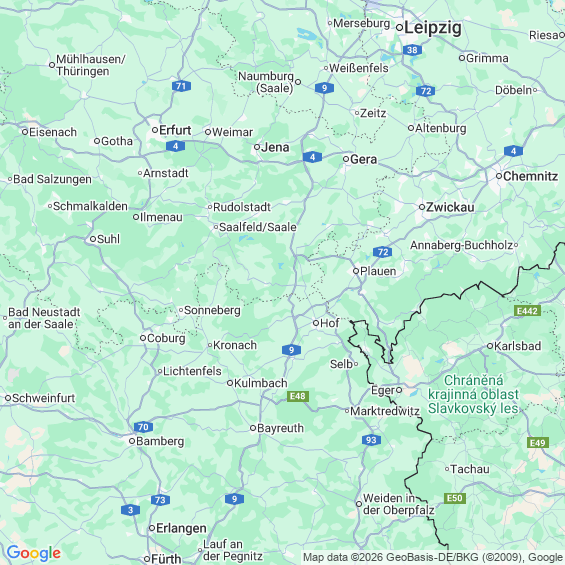
Task: Click the A38 highway shield below Leipzig
Action: [412, 50]
